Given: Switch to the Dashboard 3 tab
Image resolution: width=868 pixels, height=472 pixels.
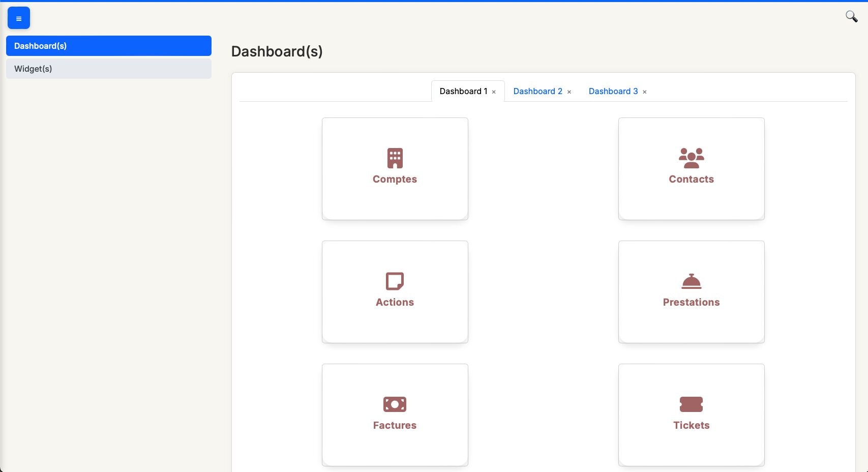Looking at the screenshot, I should pos(613,91).
